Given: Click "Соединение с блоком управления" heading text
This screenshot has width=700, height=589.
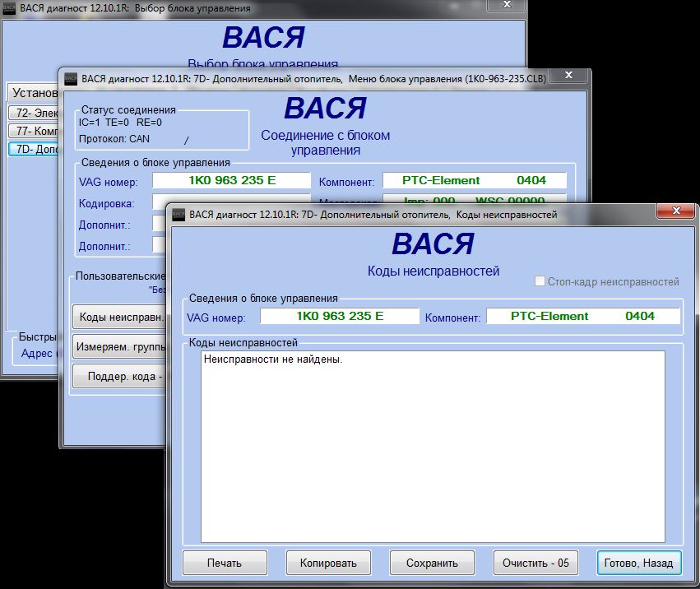Looking at the screenshot, I should click(326, 142).
